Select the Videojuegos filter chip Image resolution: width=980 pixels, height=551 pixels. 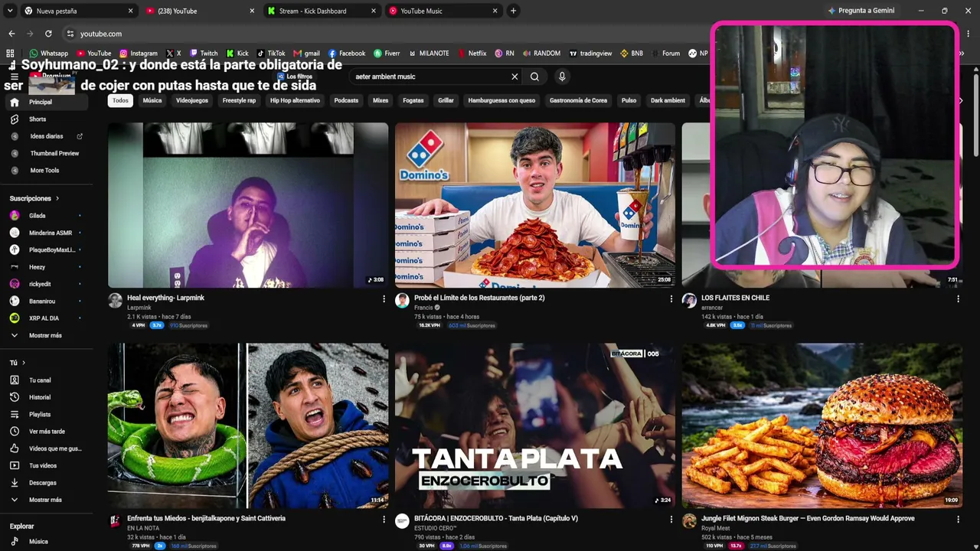(192, 100)
